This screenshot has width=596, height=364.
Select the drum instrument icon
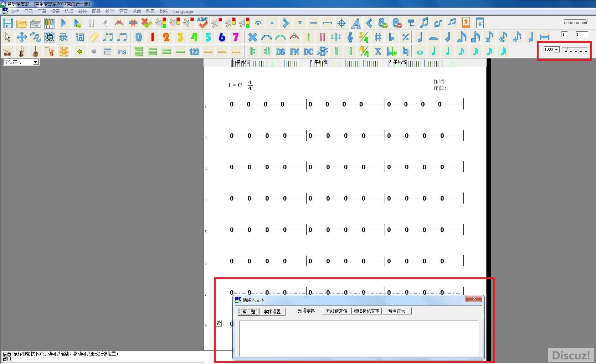pos(7,51)
